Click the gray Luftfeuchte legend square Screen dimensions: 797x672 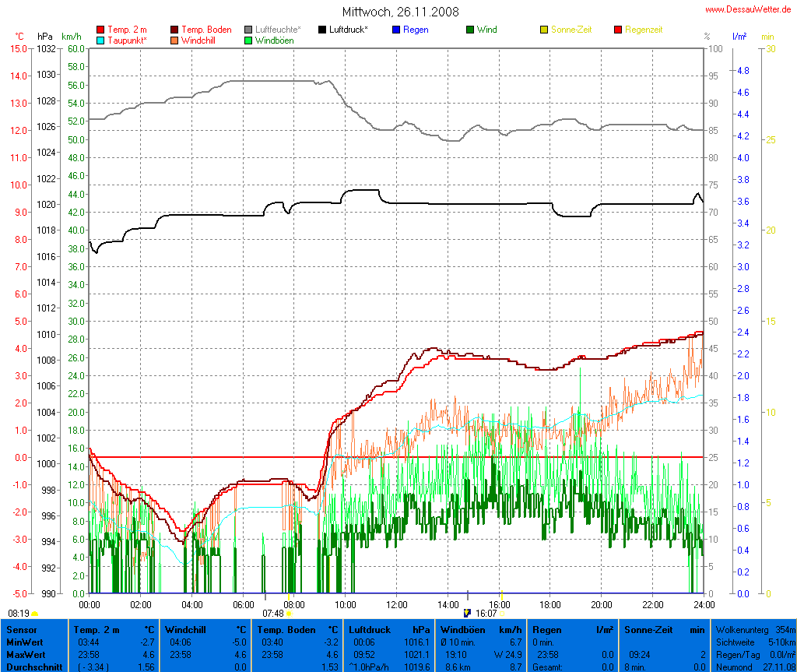[248, 30]
